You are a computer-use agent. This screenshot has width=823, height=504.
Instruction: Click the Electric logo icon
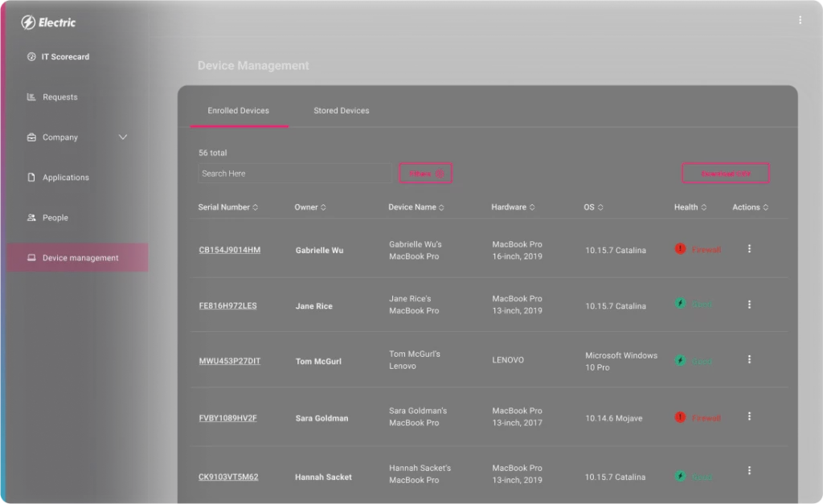click(x=30, y=23)
